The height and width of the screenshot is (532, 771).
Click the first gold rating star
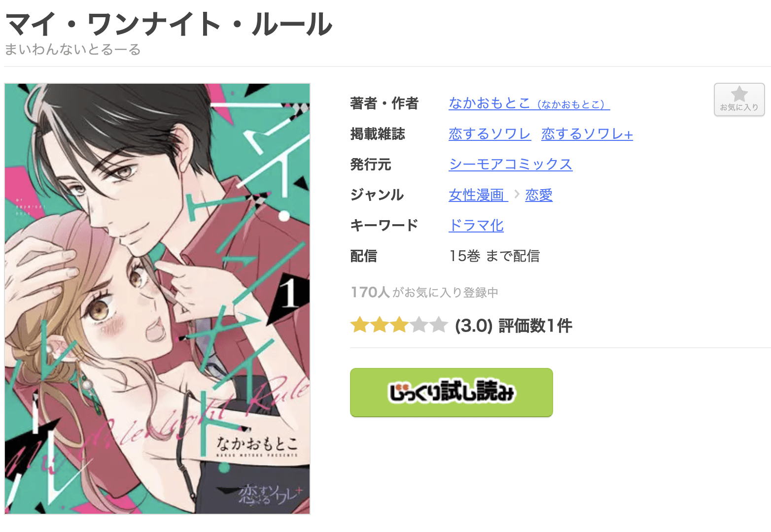coord(359,325)
